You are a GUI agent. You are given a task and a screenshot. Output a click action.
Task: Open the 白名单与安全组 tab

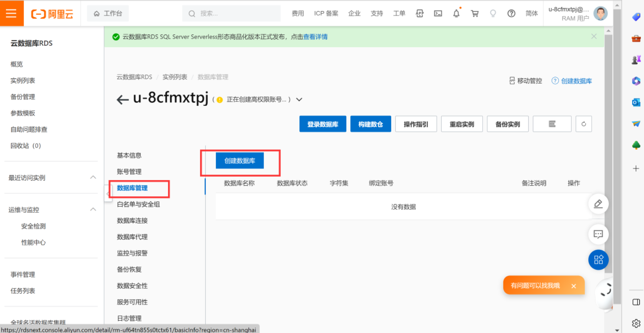point(138,204)
